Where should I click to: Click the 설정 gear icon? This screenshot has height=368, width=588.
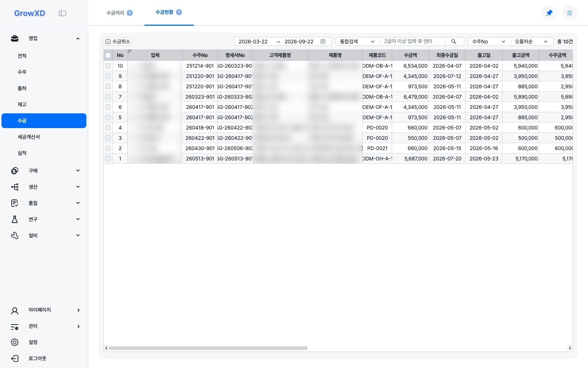(15, 342)
